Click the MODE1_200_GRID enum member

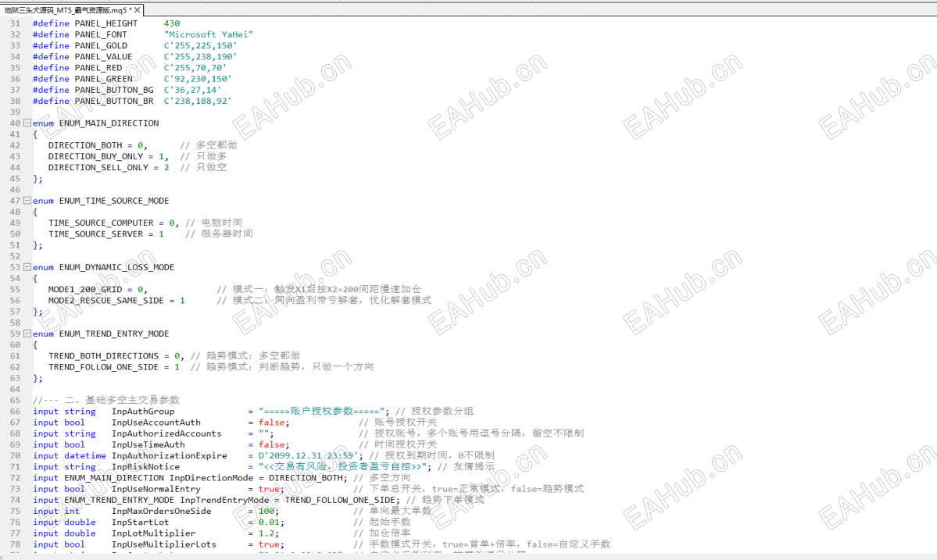point(85,289)
